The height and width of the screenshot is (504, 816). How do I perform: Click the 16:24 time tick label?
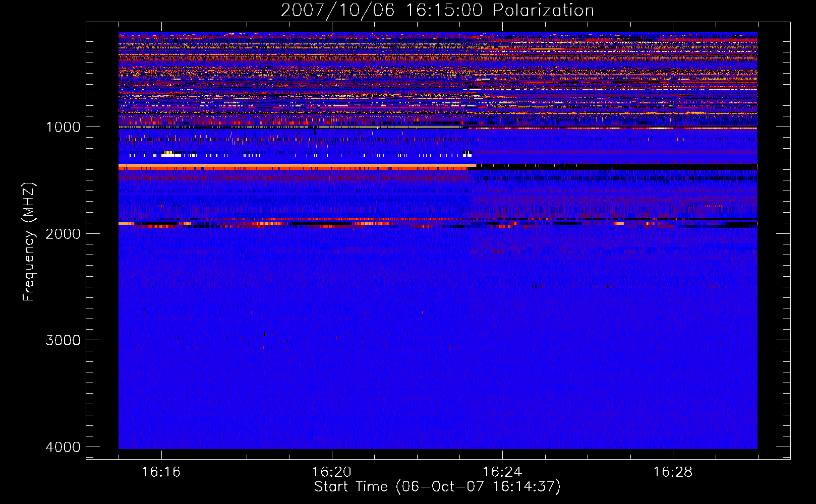tap(502, 472)
